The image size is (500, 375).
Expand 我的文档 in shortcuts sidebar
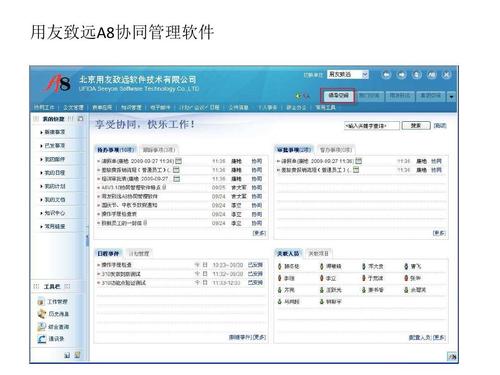pos(53,199)
